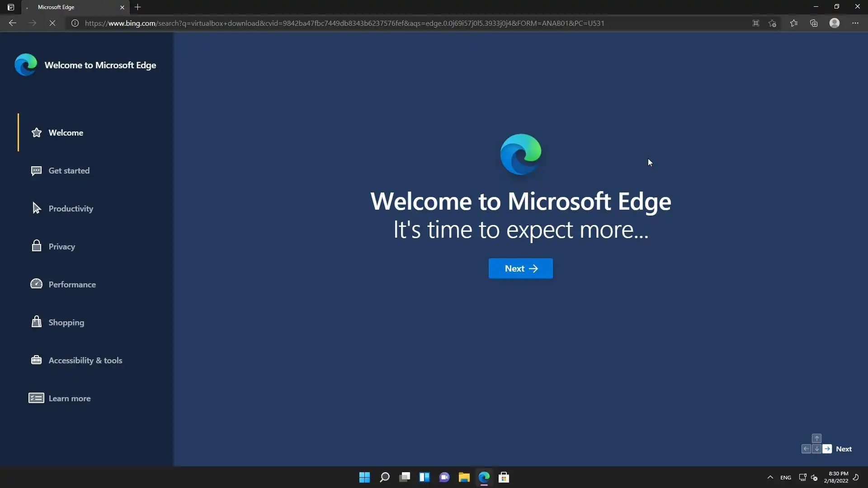868x488 pixels.
Task: Open the tab actions menu icon
Action: click(x=11, y=7)
